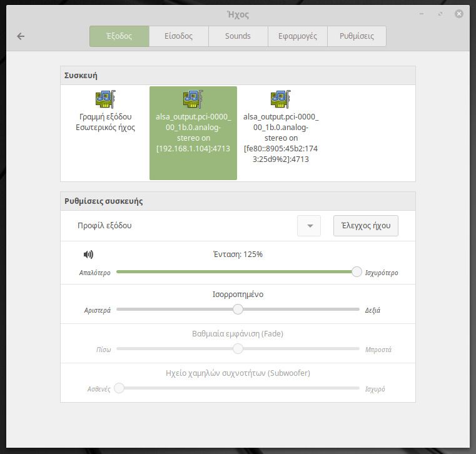Click the fe80 IPv6 output device icon
476x454 pixels.
(x=280, y=99)
